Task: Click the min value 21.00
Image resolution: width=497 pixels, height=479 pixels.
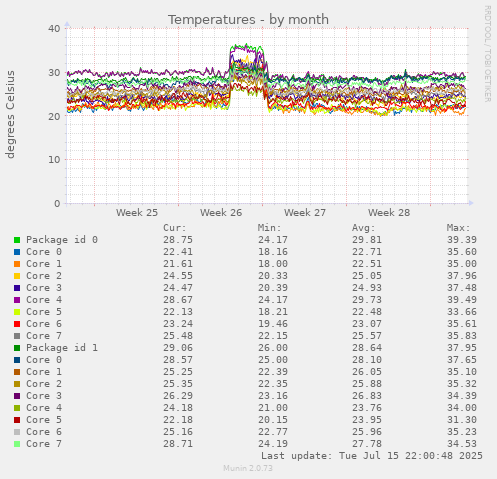Action: 273,408
